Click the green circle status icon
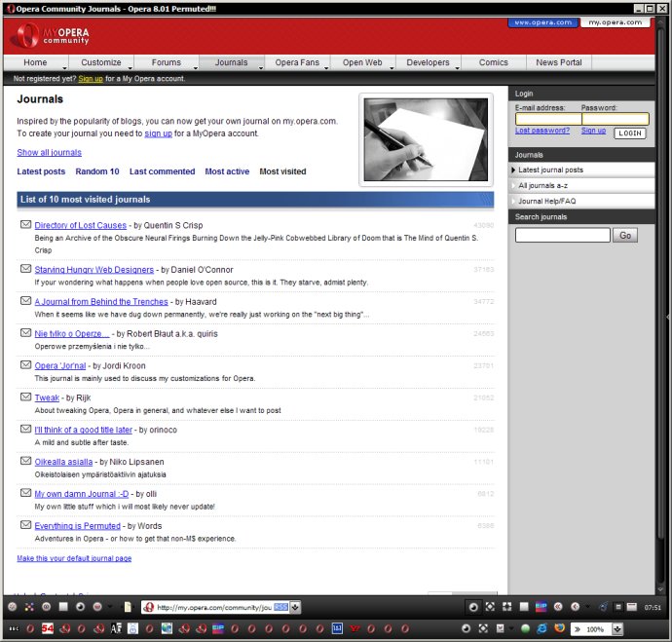This screenshot has width=672, height=642. coord(526,629)
